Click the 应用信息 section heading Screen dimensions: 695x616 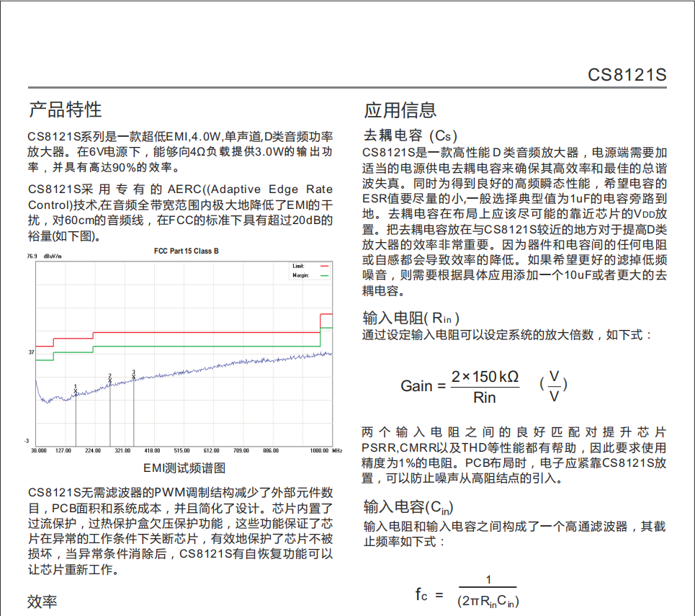coord(400,110)
